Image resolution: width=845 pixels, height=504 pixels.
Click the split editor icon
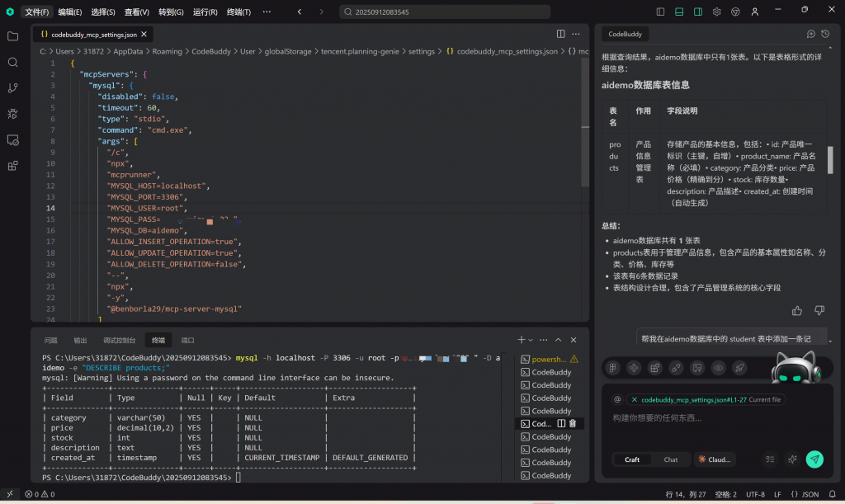(561, 34)
